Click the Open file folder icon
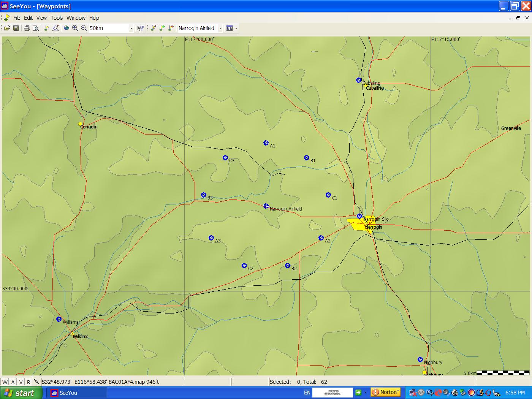Viewport: 532px width, 399px height. point(7,28)
